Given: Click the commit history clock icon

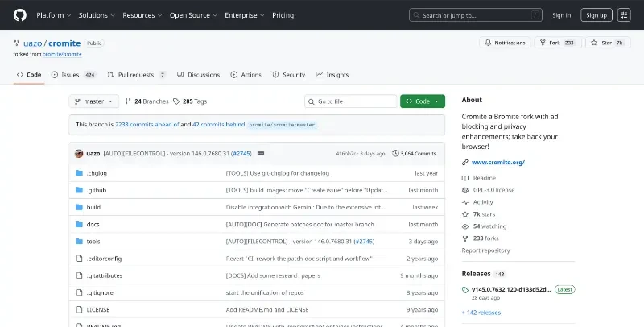Looking at the screenshot, I should point(394,153).
